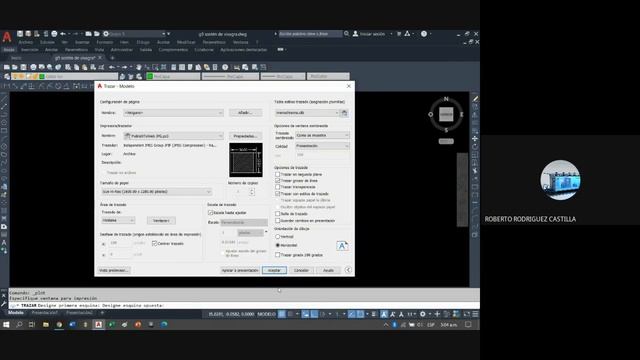Click the Aceptar button
The width and height of the screenshot is (640, 360).
274,270
